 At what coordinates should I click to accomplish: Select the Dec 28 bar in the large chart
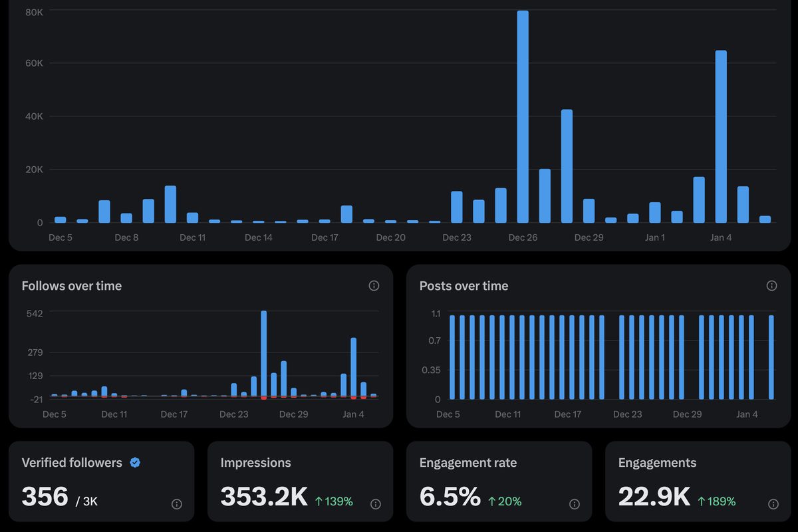tap(567, 166)
